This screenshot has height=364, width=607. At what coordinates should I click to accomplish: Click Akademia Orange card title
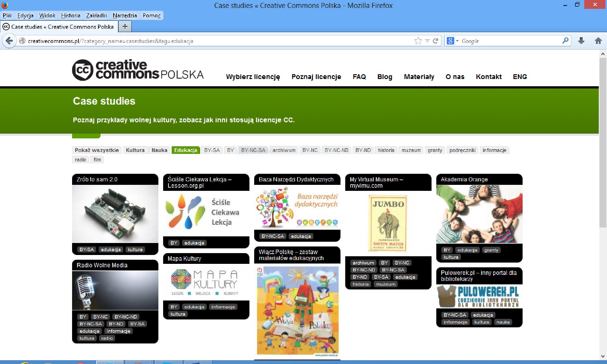464,179
